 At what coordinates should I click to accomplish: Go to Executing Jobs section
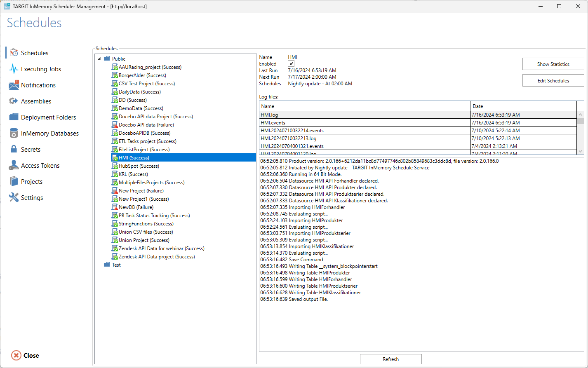pos(41,69)
